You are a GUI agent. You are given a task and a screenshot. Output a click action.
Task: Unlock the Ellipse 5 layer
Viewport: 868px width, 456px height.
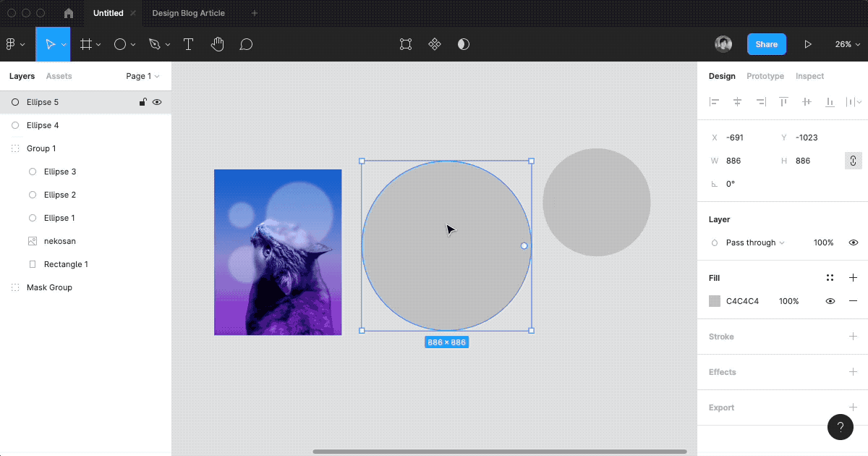(x=142, y=102)
